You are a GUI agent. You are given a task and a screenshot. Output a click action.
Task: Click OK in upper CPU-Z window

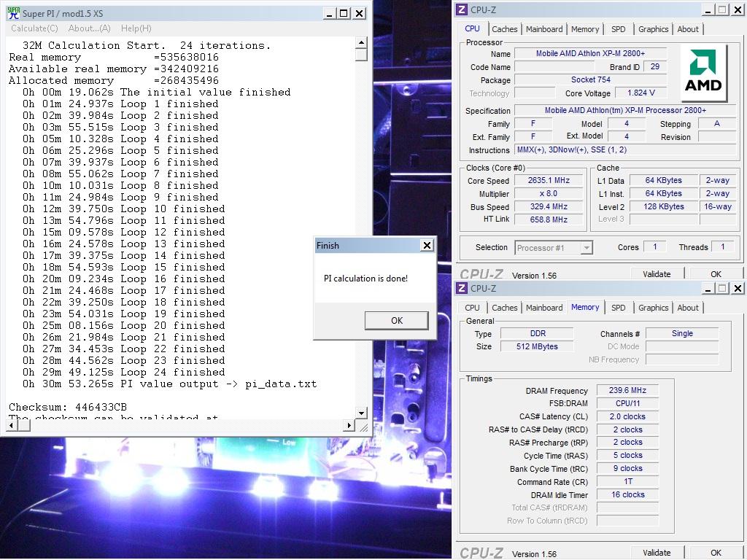coord(716,274)
